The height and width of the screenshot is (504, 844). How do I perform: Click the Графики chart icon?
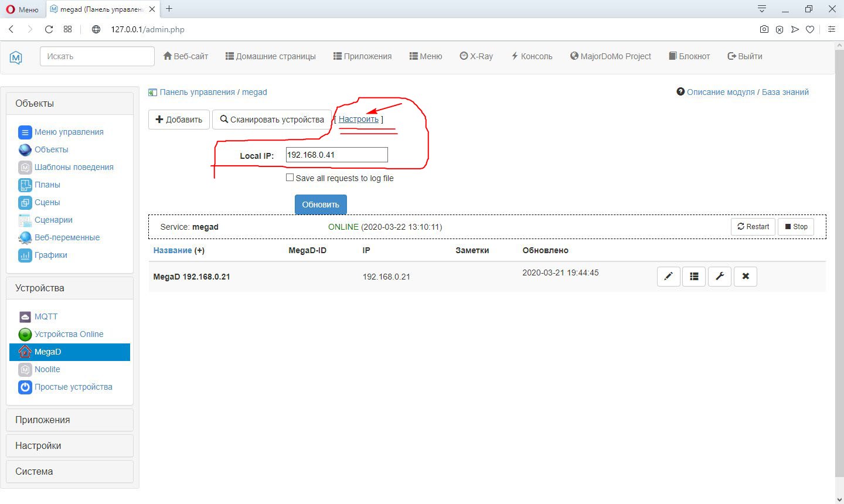click(x=25, y=255)
